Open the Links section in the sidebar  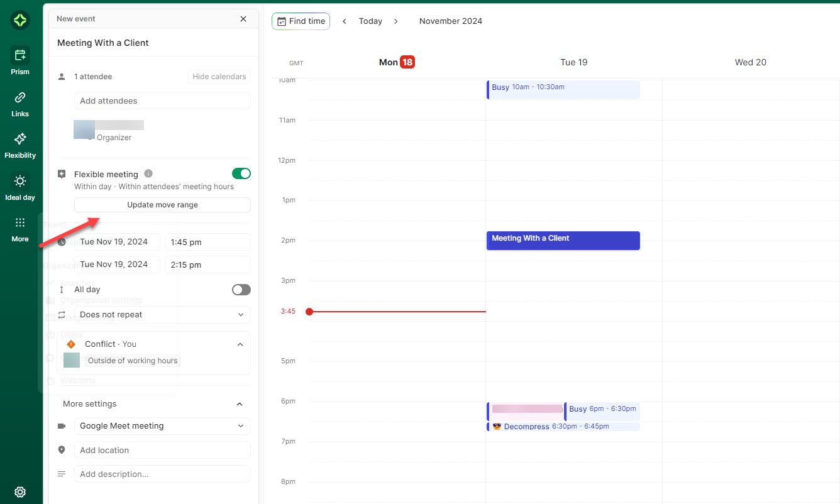19,102
